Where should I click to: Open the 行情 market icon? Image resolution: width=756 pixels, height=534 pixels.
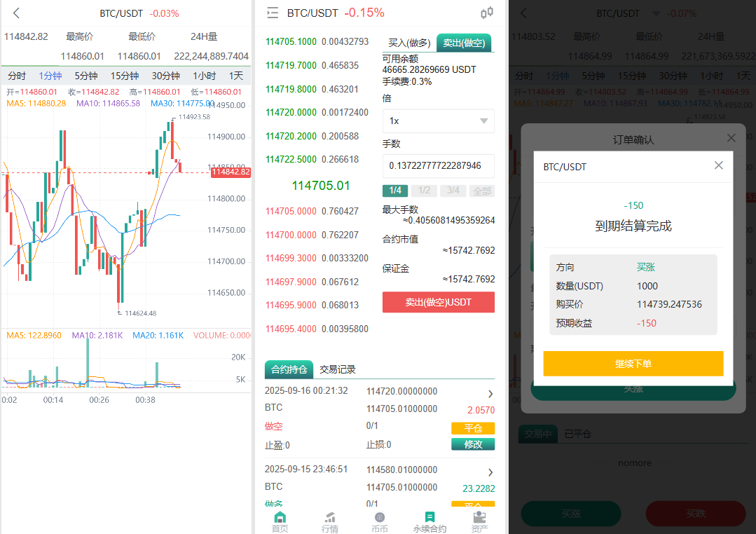click(x=330, y=518)
